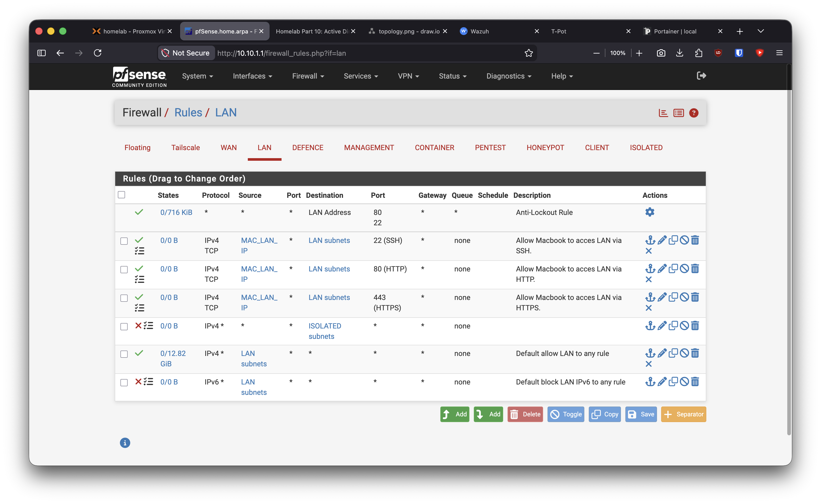Click the orange Separator button

(x=683, y=414)
